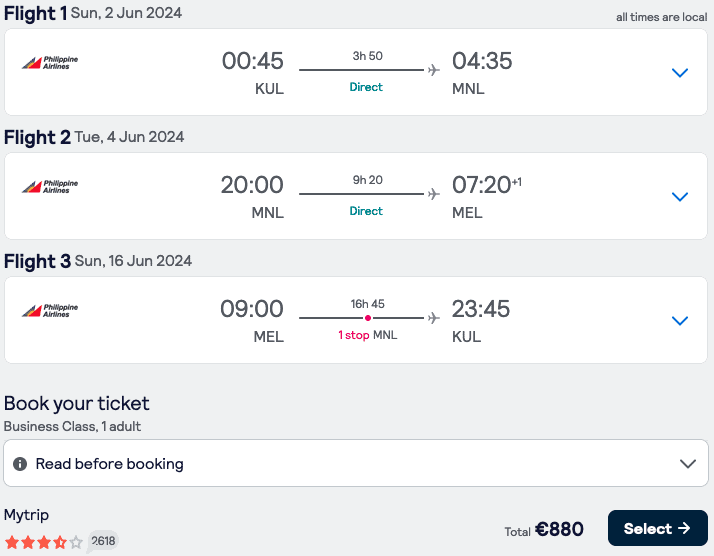Click the airplane icon for MEL–KUL flight
The width and height of the screenshot is (714, 556).
tap(434, 318)
